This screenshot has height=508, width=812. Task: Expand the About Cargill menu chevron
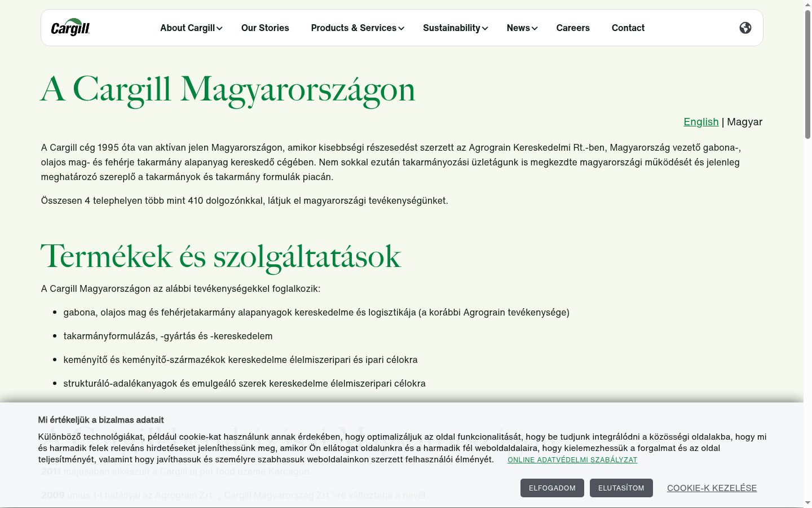219,28
